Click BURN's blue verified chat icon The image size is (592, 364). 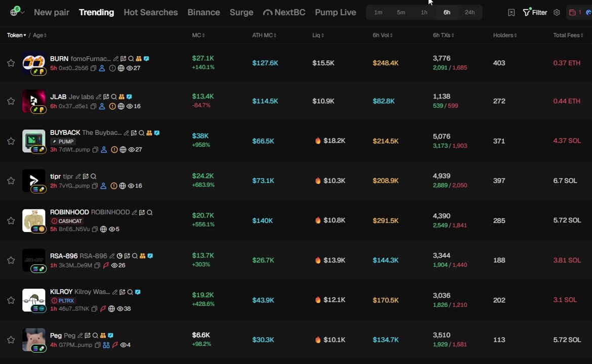click(x=146, y=59)
